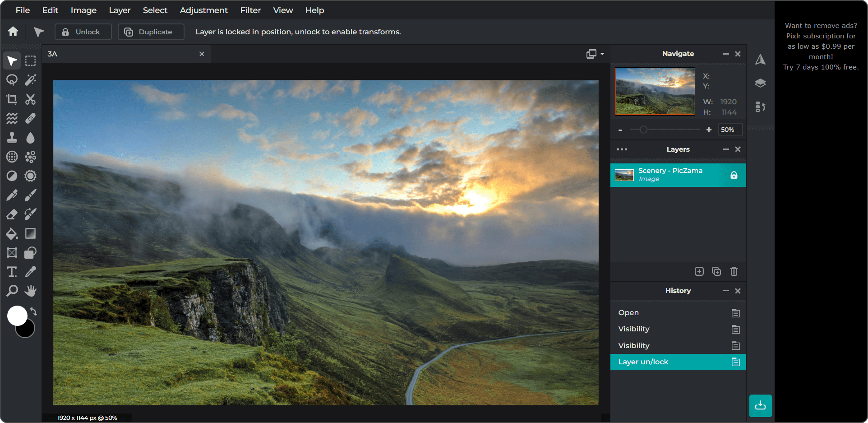Revert to the Open step in History
This screenshot has height=423, width=868.
[628, 312]
